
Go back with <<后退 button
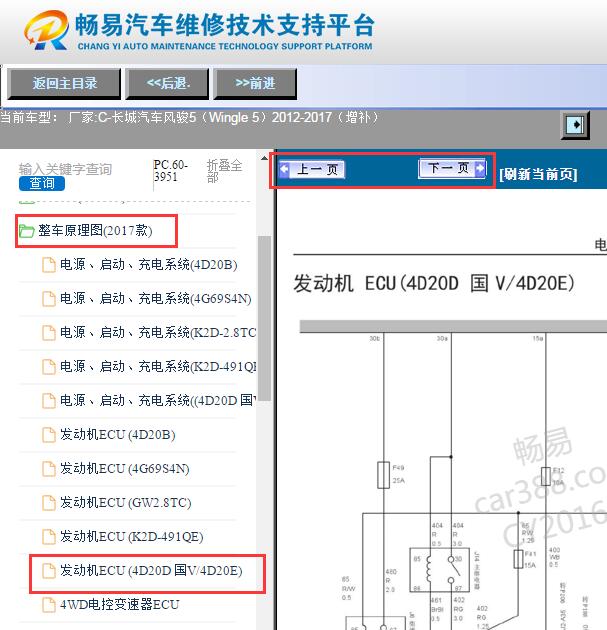168,84
